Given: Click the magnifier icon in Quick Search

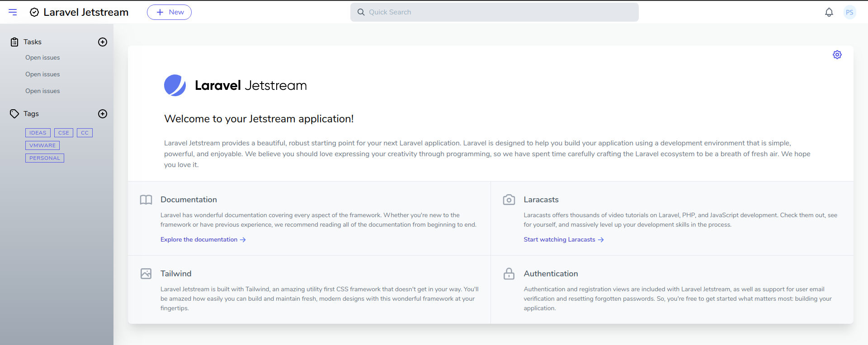Looking at the screenshot, I should click(361, 12).
